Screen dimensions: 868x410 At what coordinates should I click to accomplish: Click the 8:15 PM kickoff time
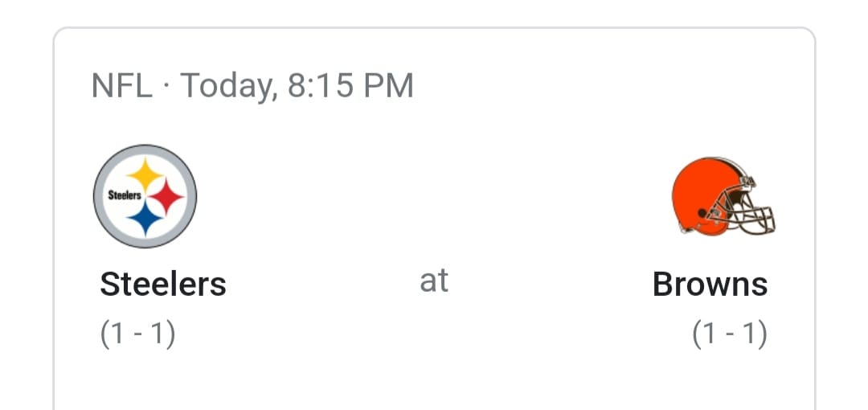350,85
